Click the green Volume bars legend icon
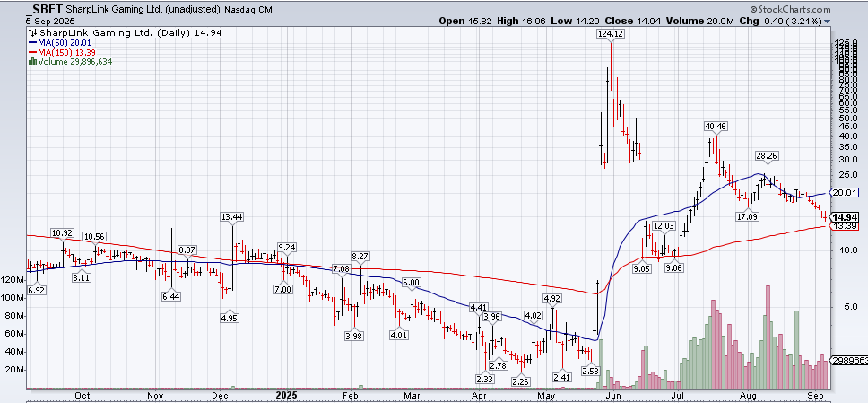868x403 pixels. click(x=31, y=62)
